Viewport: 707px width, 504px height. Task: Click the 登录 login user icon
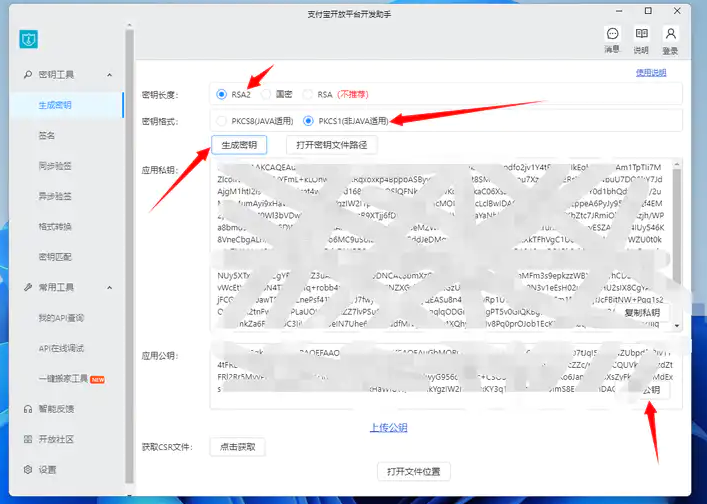[x=670, y=35]
